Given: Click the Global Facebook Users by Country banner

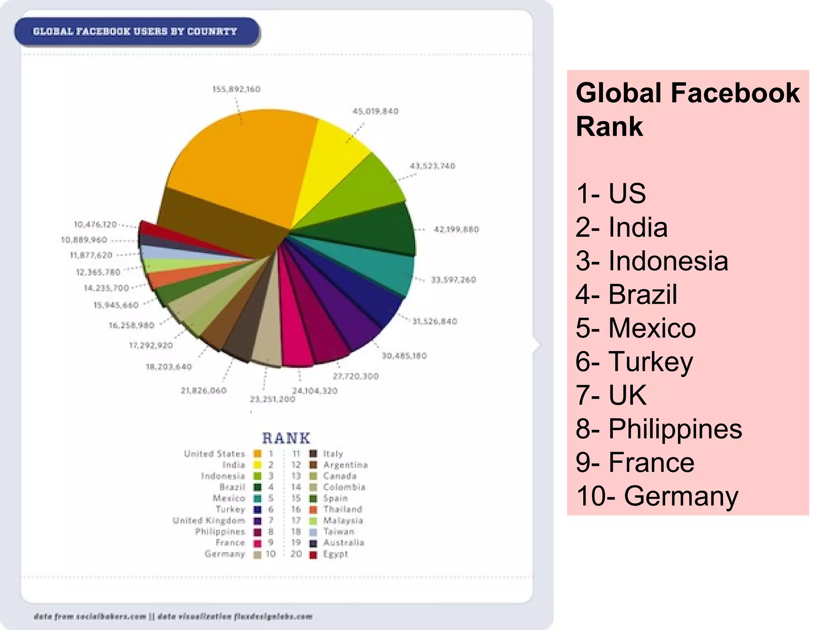Looking at the screenshot, I should coord(137,32).
